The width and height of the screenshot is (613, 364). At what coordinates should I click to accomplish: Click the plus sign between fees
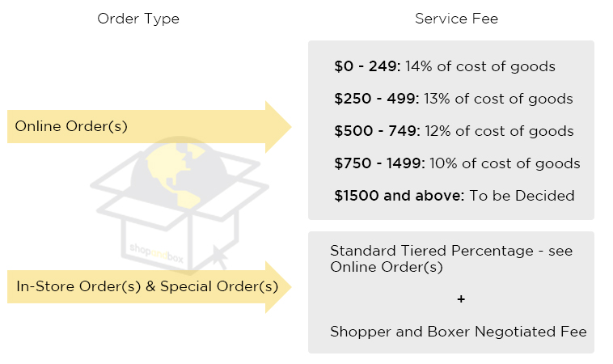(x=461, y=298)
